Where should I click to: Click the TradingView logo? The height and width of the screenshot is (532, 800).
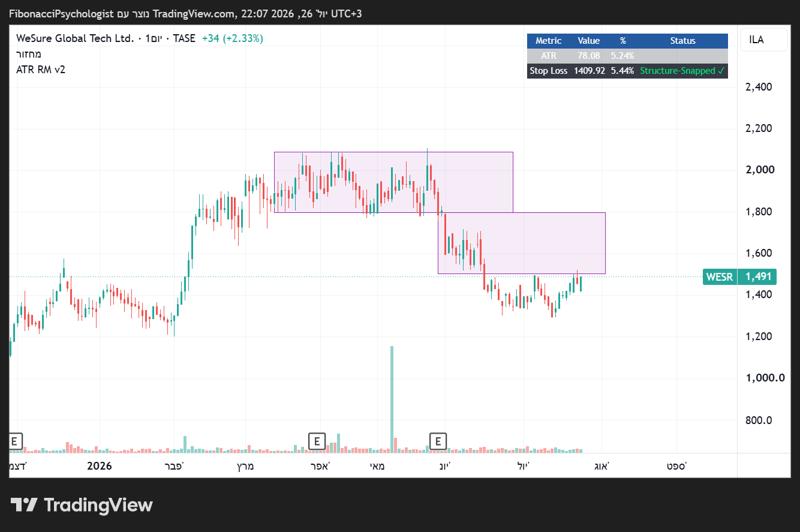click(82, 505)
